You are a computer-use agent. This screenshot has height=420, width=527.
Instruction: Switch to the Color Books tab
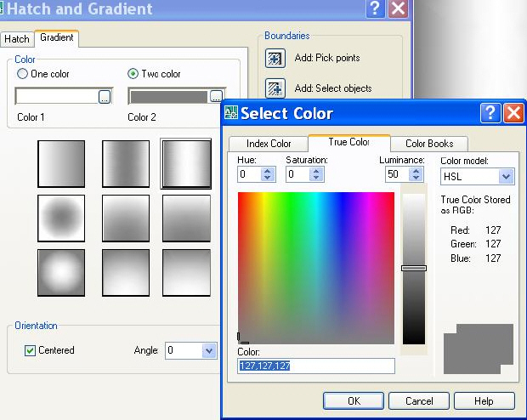[429, 144]
